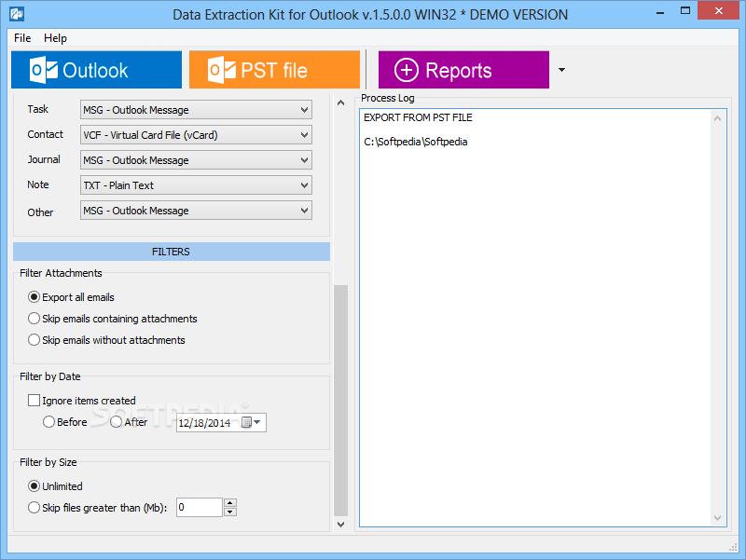Expand the arrow next to Reports
The height and width of the screenshot is (560, 746).
(x=562, y=70)
